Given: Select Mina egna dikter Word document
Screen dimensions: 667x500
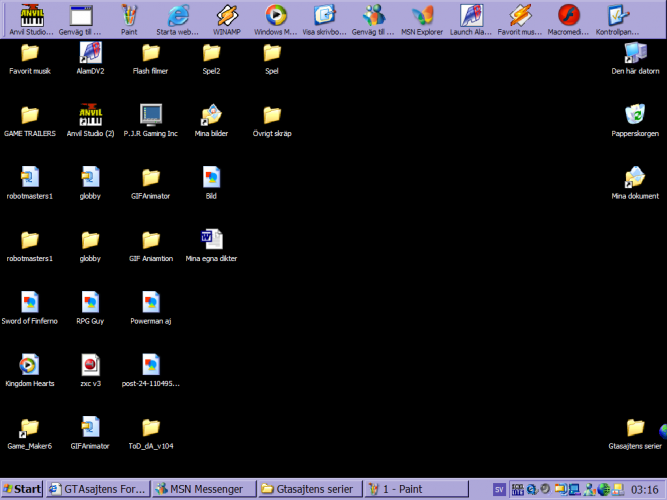Looking at the screenshot, I should [211, 241].
